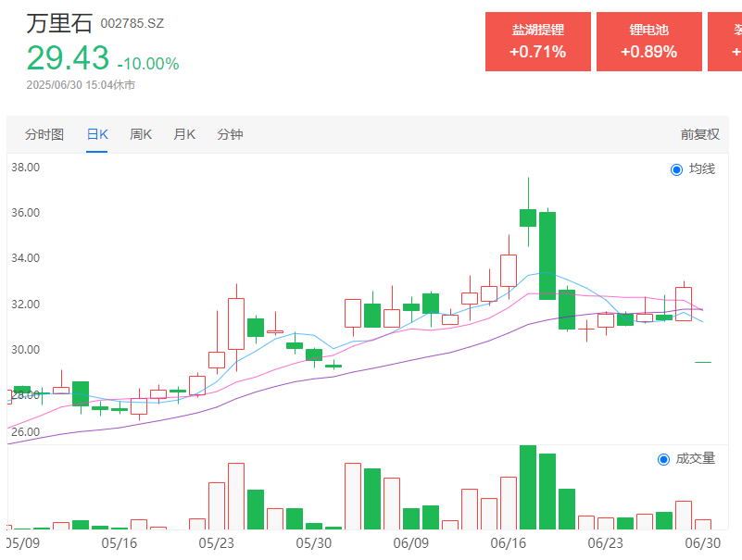
Task: Click the -10.00% change value
Action: click(x=148, y=63)
